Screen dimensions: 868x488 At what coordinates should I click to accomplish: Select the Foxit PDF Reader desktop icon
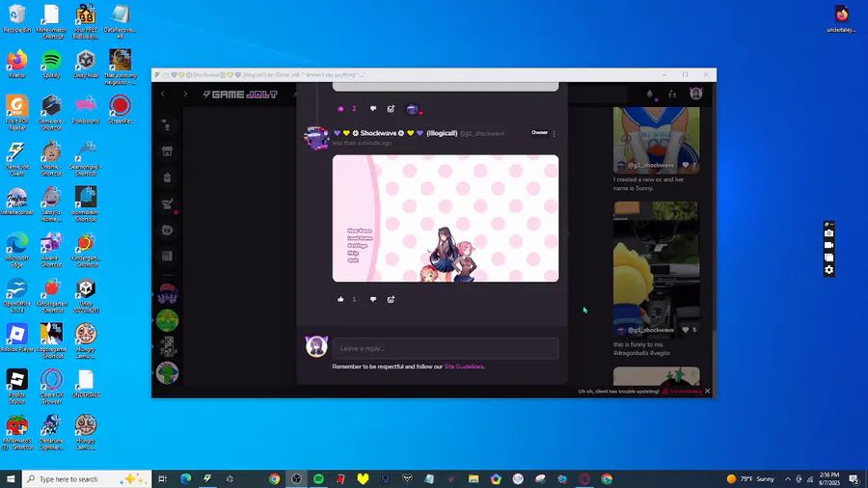tap(17, 112)
